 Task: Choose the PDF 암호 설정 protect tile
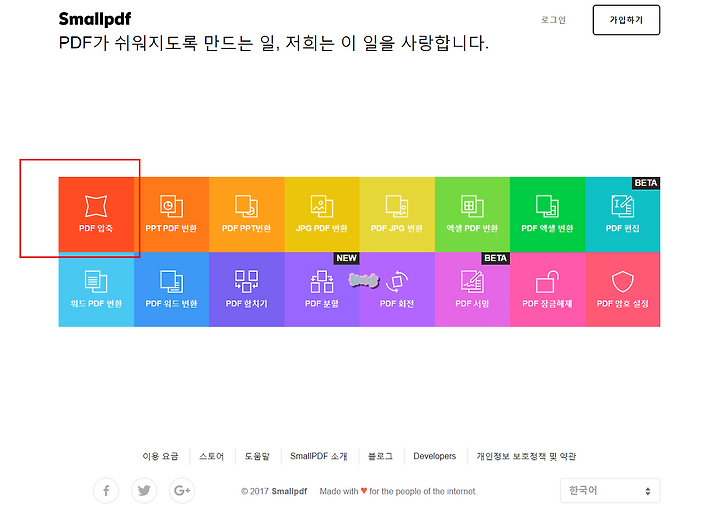coord(623,289)
